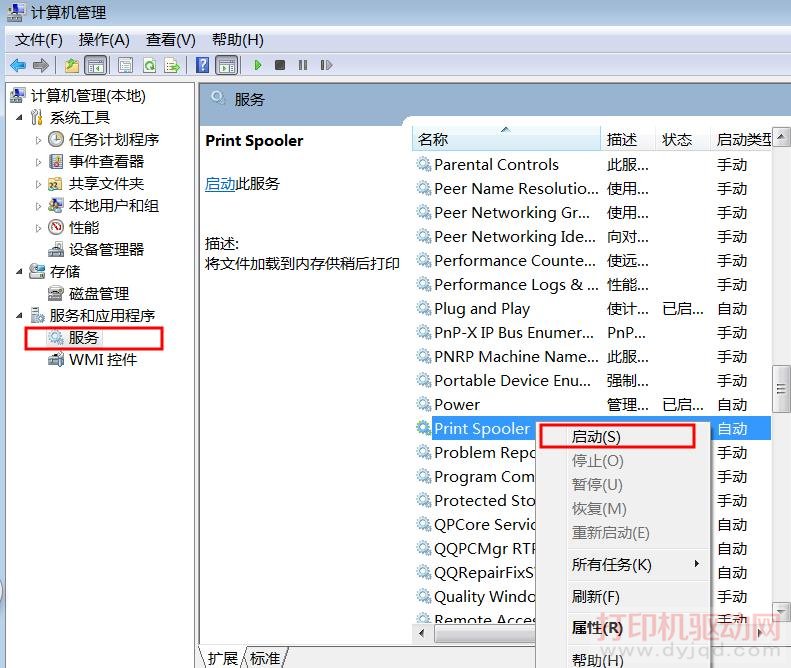Switch to the 标准 tab

point(265,658)
